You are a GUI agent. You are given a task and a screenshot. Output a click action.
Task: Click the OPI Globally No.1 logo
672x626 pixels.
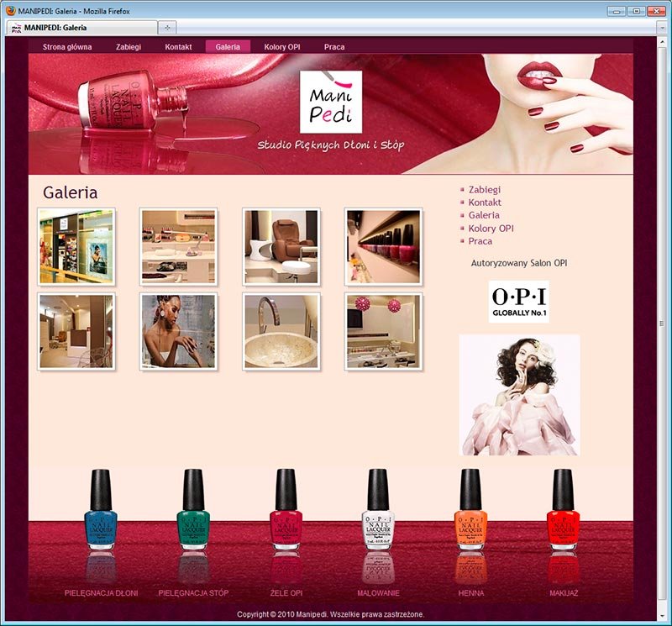[518, 302]
